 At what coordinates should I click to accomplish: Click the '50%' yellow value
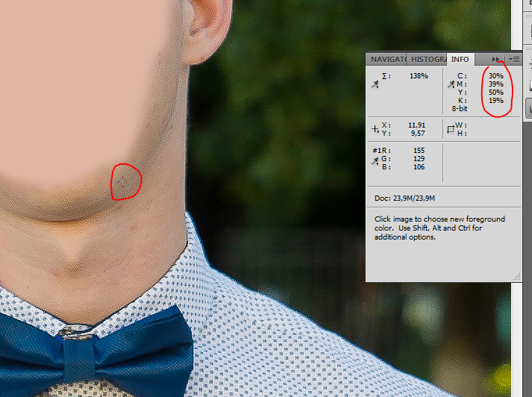pos(495,93)
